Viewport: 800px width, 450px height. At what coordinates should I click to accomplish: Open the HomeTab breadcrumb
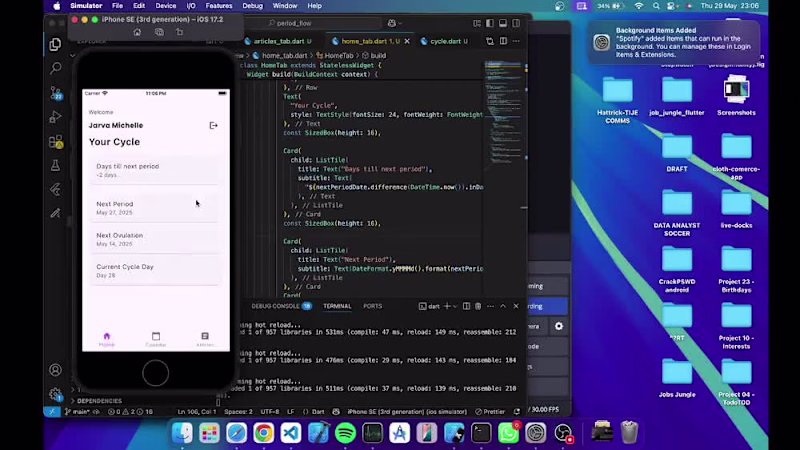click(335, 56)
